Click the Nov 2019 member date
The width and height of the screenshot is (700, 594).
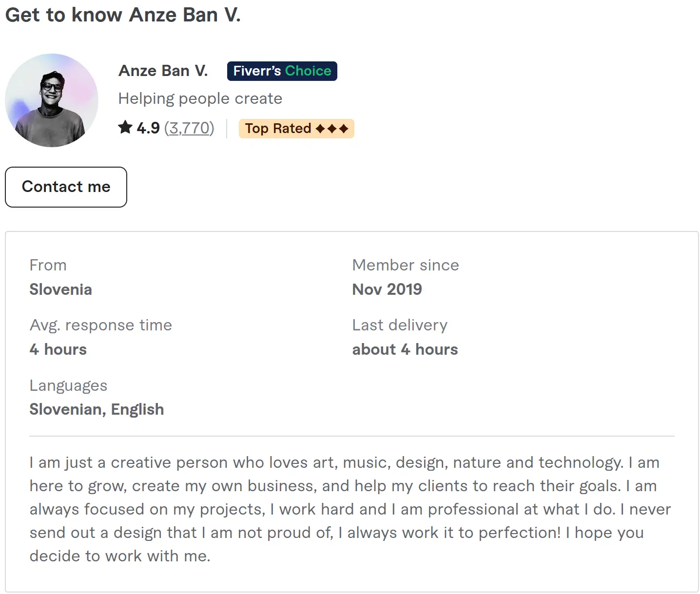pos(387,289)
